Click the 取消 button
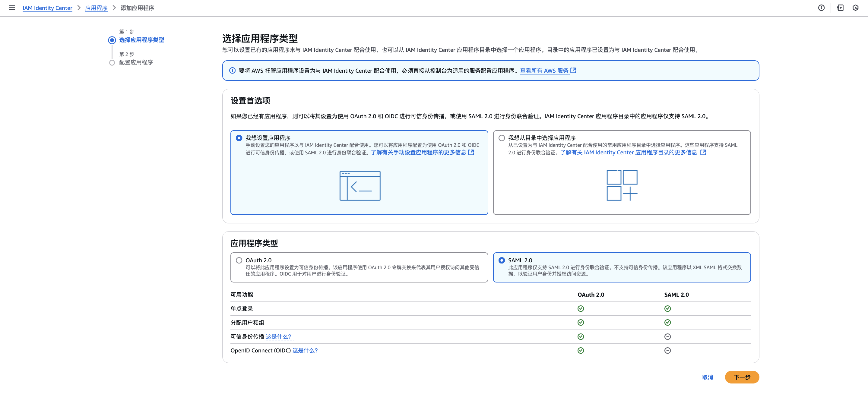The image size is (868, 407). click(x=707, y=377)
